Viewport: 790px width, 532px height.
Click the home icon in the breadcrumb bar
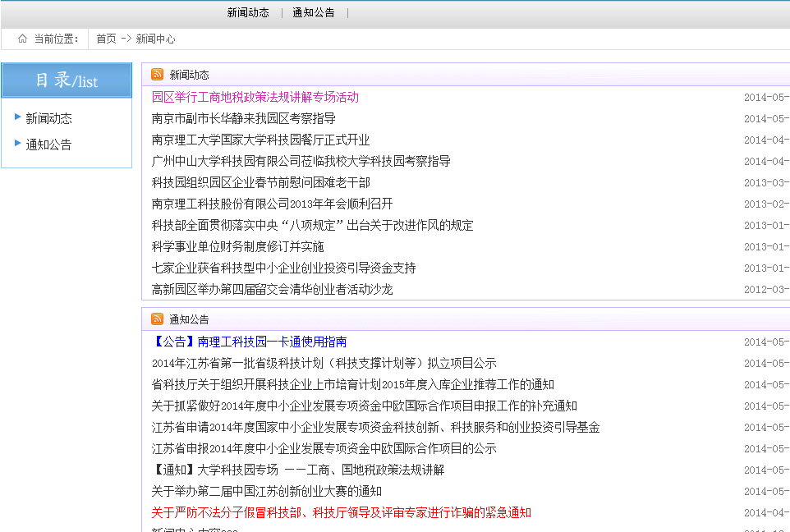click(22, 39)
